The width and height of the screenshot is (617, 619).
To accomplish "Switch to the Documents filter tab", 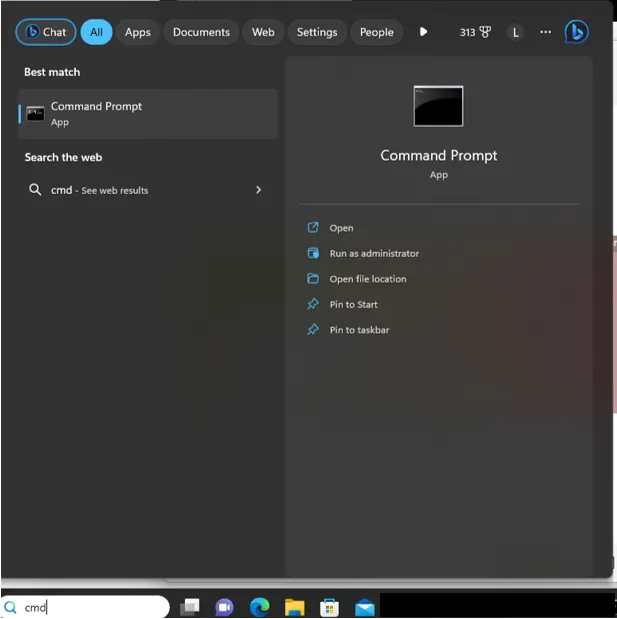I will (x=201, y=32).
